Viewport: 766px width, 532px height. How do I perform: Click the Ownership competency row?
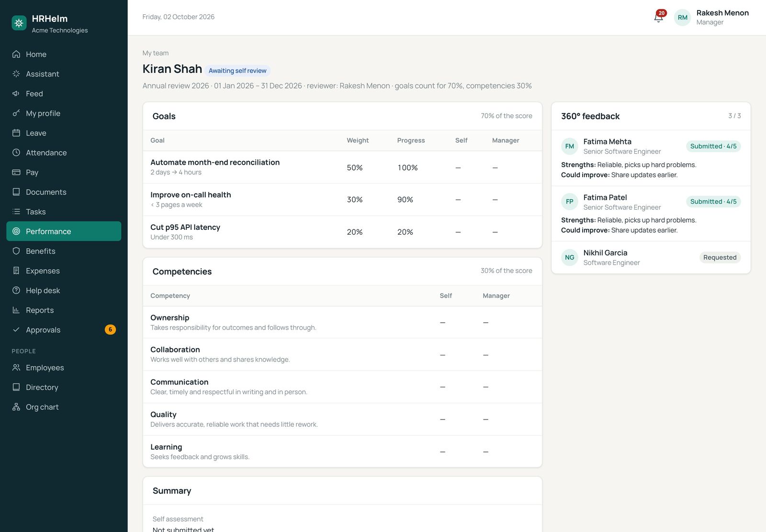pos(342,322)
